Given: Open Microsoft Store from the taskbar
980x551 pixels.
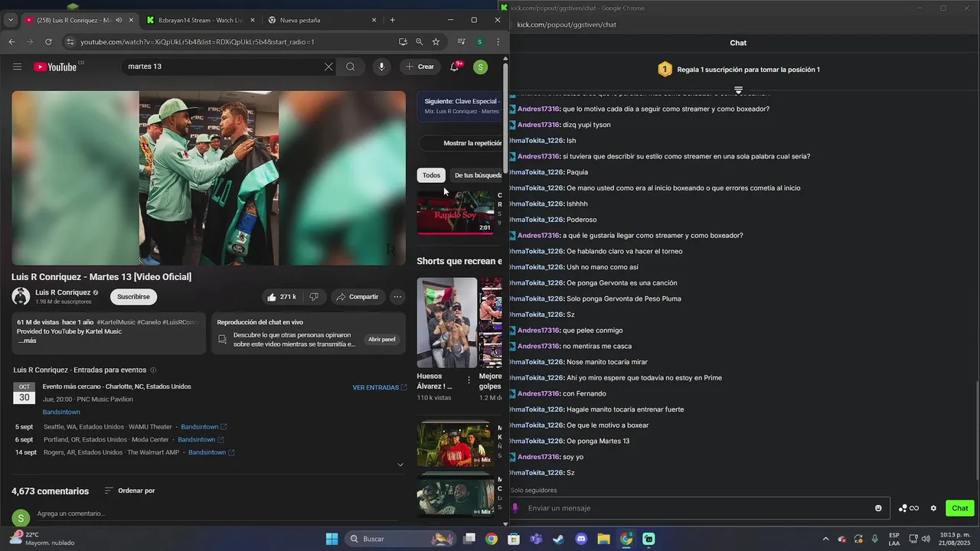Looking at the screenshot, I should [x=514, y=539].
